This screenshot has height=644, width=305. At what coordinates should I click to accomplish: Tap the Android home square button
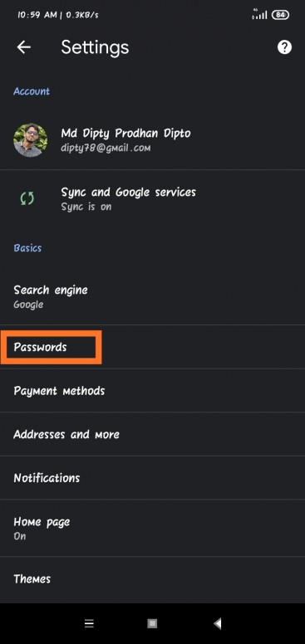tap(152, 623)
